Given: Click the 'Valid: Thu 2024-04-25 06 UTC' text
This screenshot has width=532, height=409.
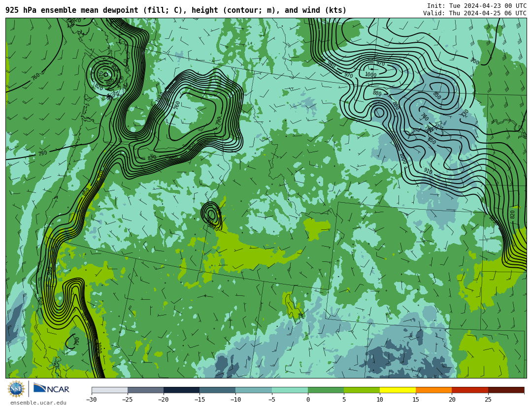Looking at the screenshot, I should tap(475, 13).
